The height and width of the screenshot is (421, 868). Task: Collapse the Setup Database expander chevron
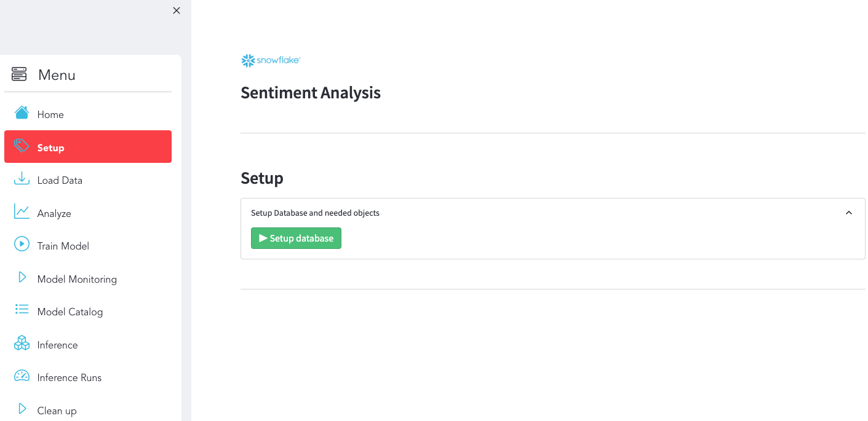[849, 213]
